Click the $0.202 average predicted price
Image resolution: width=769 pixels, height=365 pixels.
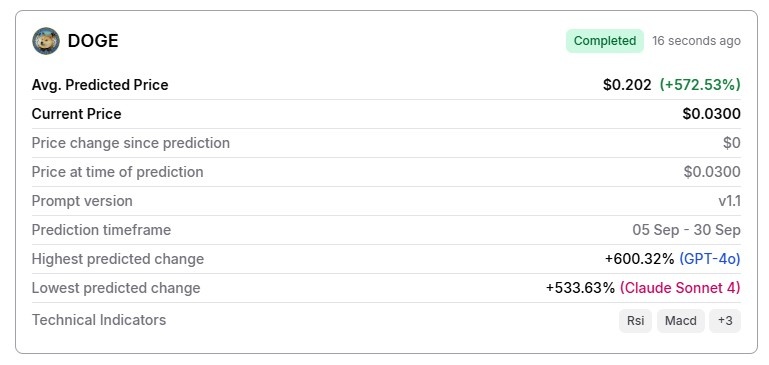(x=627, y=85)
